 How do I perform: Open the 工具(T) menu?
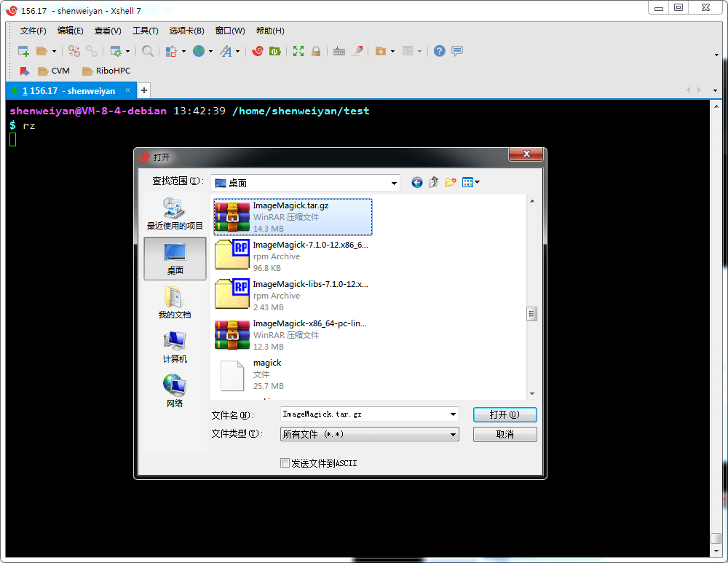[x=146, y=31]
